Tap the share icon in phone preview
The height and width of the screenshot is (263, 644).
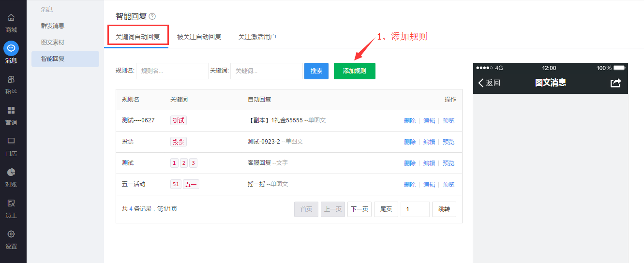615,83
